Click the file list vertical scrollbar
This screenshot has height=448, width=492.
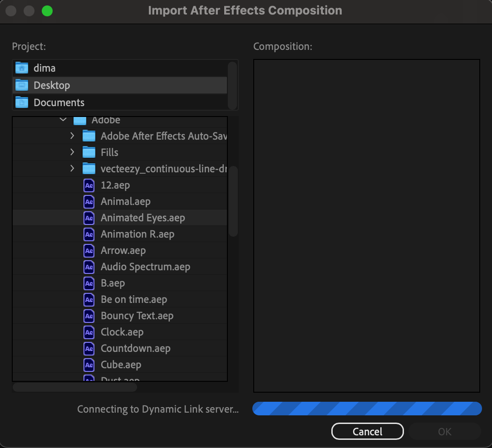coord(233,201)
